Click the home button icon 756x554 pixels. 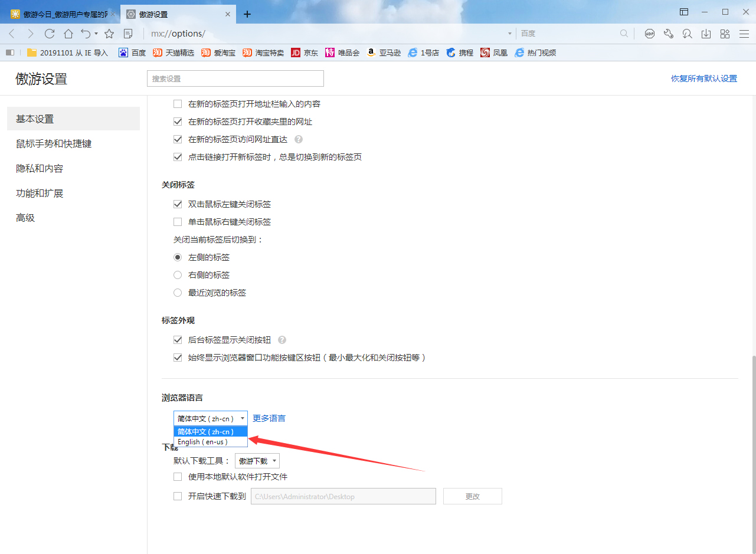tap(68, 34)
